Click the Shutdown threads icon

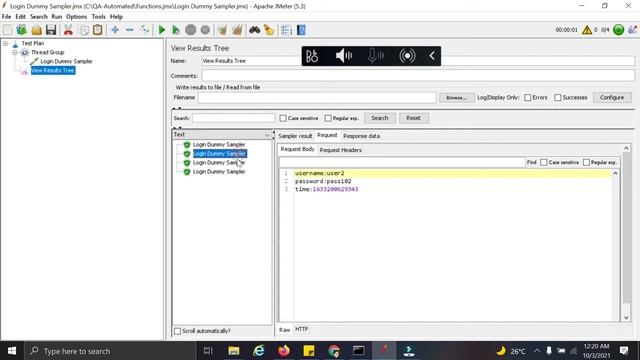click(x=205, y=30)
